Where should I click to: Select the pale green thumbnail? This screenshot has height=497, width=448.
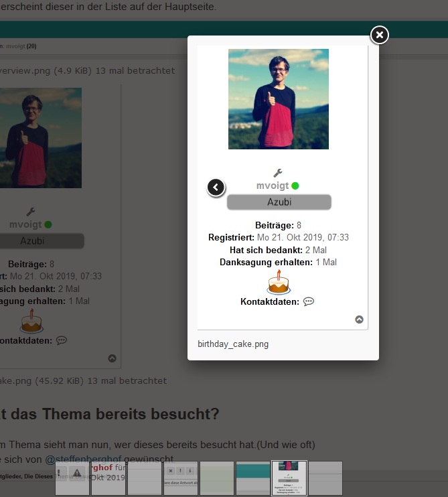point(217,478)
